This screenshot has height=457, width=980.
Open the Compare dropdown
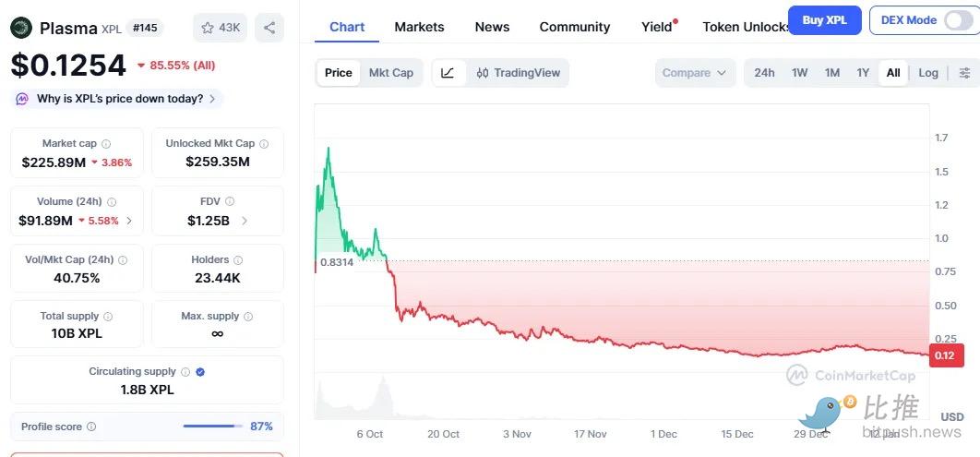695,73
